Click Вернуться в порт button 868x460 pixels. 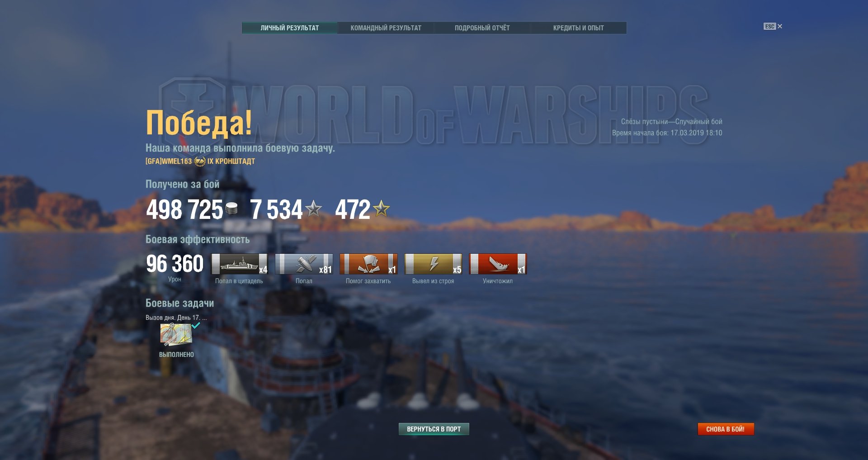click(434, 429)
